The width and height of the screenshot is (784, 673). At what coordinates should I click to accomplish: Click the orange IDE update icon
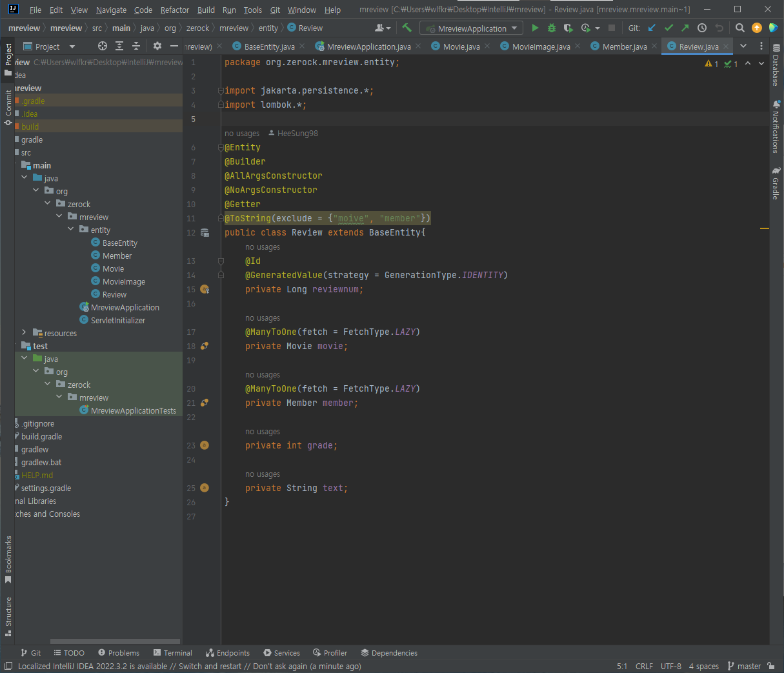pos(757,28)
